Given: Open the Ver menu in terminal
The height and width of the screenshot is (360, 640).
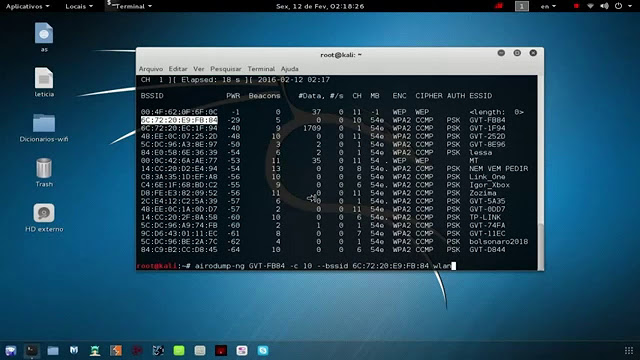Looking at the screenshot, I should [x=199, y=69].
